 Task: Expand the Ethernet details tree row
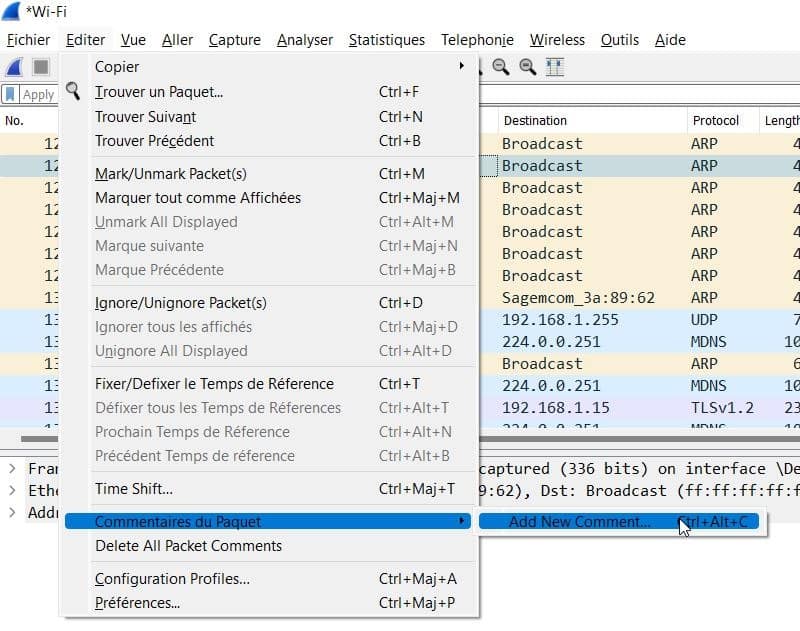tap(11, 490)
